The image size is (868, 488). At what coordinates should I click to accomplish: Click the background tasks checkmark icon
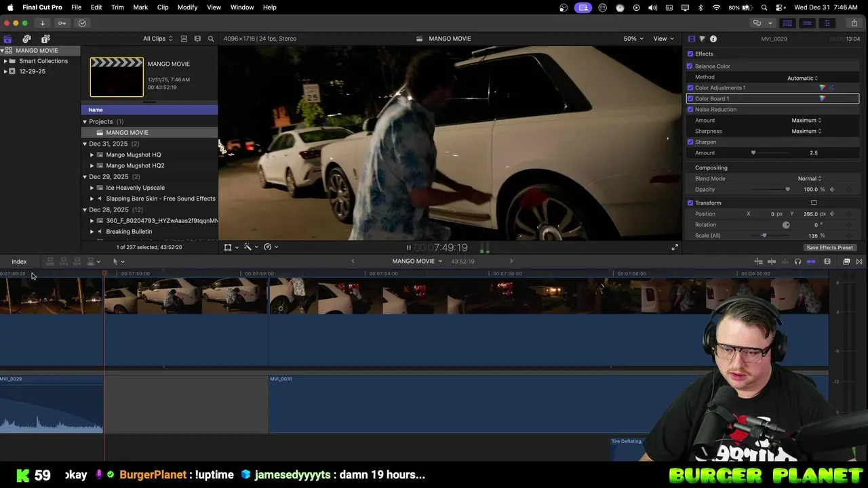coord(82,23)
